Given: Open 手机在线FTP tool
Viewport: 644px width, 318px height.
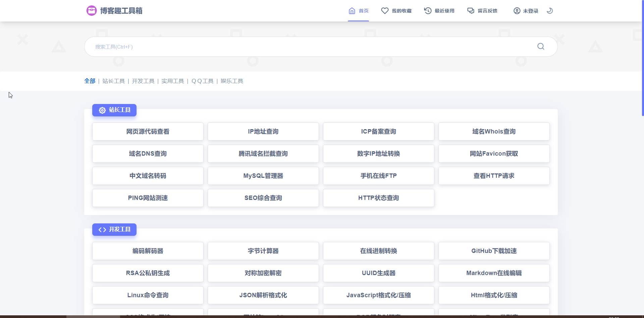Looking at the screenshot, I should (x=379, y=176).
